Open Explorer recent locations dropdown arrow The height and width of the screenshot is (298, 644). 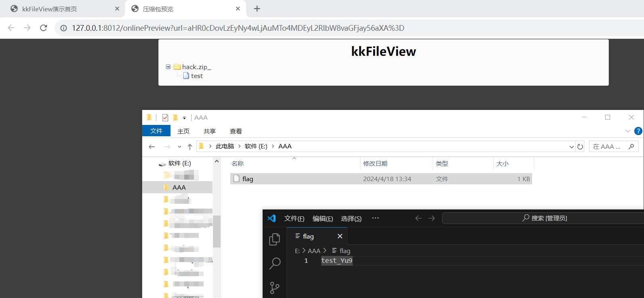coord(179,147)
